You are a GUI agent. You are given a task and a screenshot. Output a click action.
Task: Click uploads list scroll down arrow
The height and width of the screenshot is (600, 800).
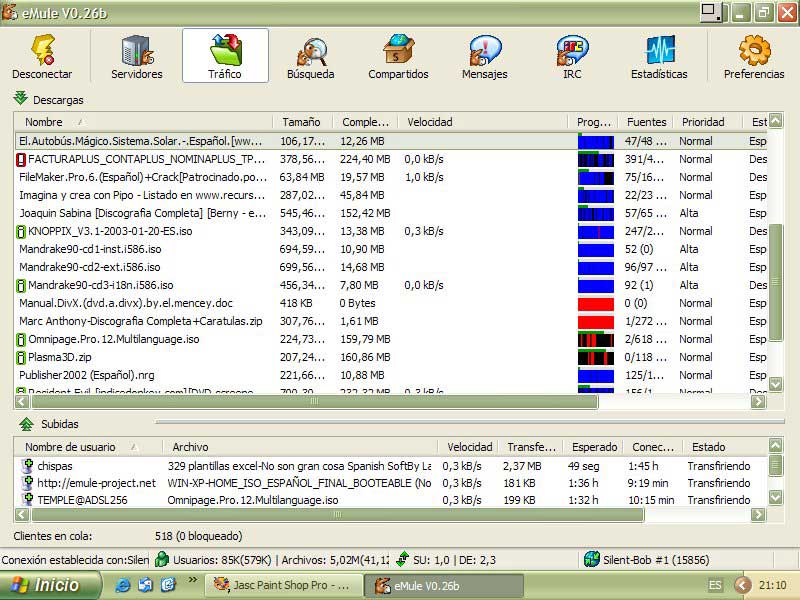[x=776, y=497]
